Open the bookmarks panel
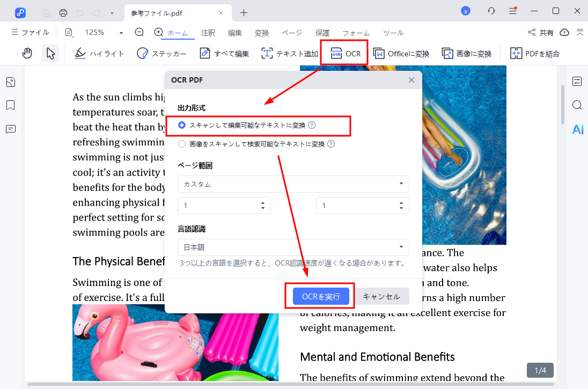Image resolution: width=588 pixels, height=389 pixels. tap(11, 105)
